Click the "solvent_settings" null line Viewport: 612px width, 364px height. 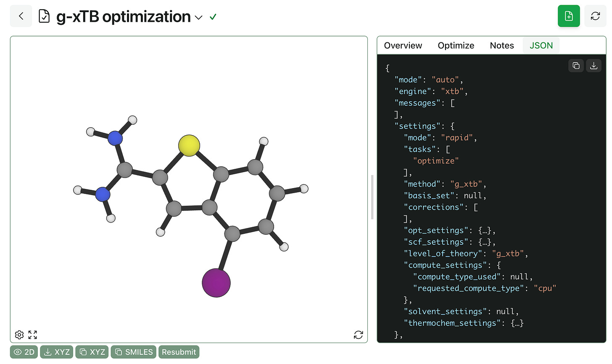point(461,312)
